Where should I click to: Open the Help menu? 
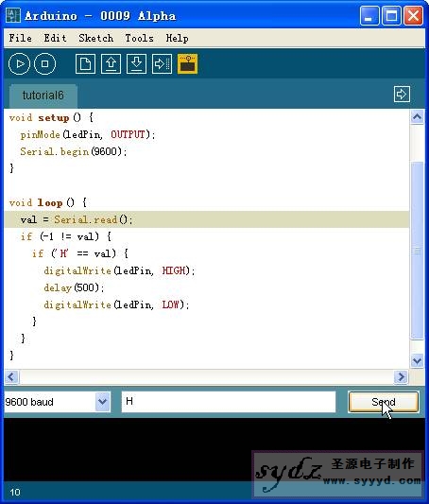click(x=177, y=38)
